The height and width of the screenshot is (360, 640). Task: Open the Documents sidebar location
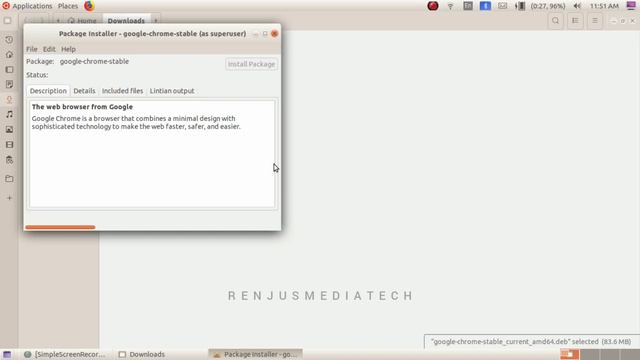point(9,84)
